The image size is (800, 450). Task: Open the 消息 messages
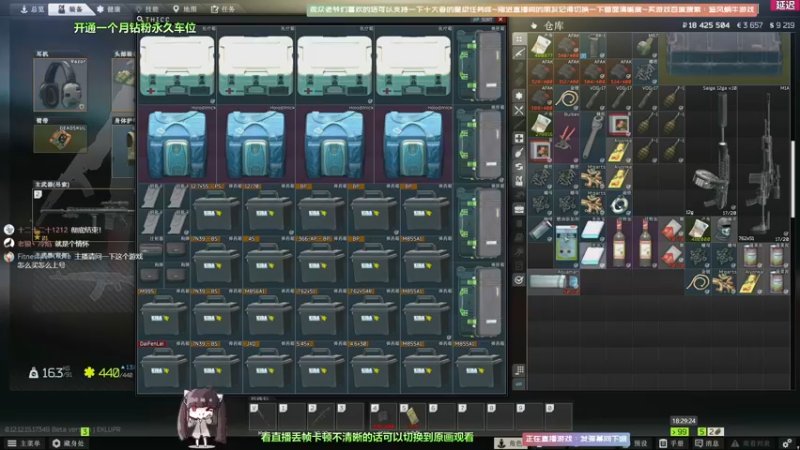coord(707,443)
